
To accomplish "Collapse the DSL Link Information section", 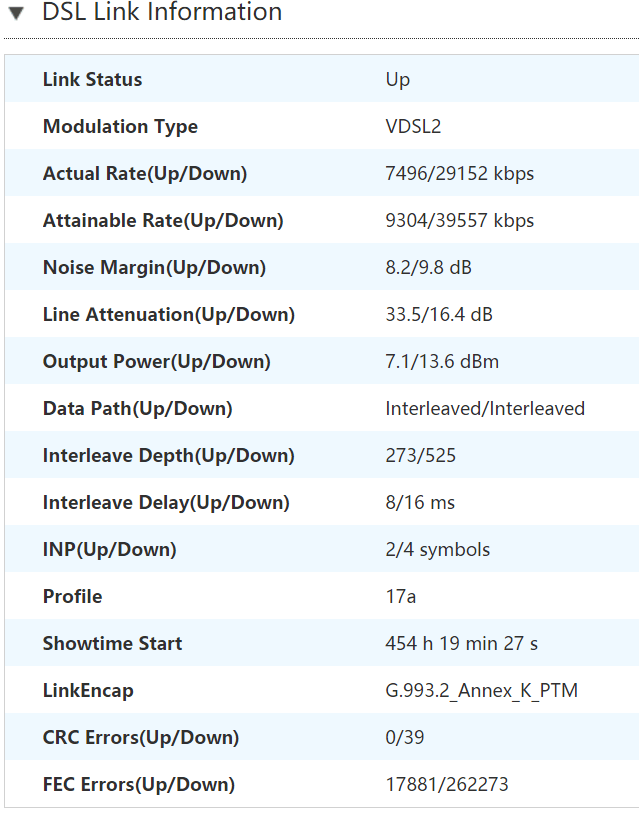I will 15,13.
